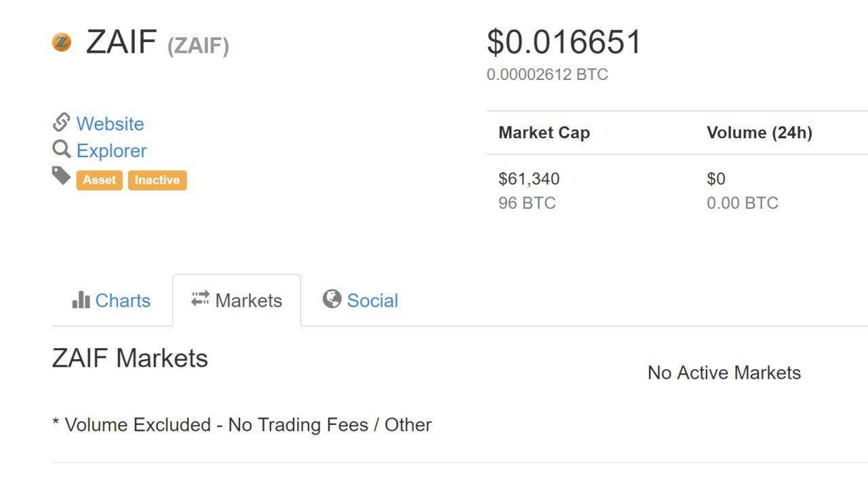
Task: Click the orange ZAIF coin logo
Action: tap(62, 42)
